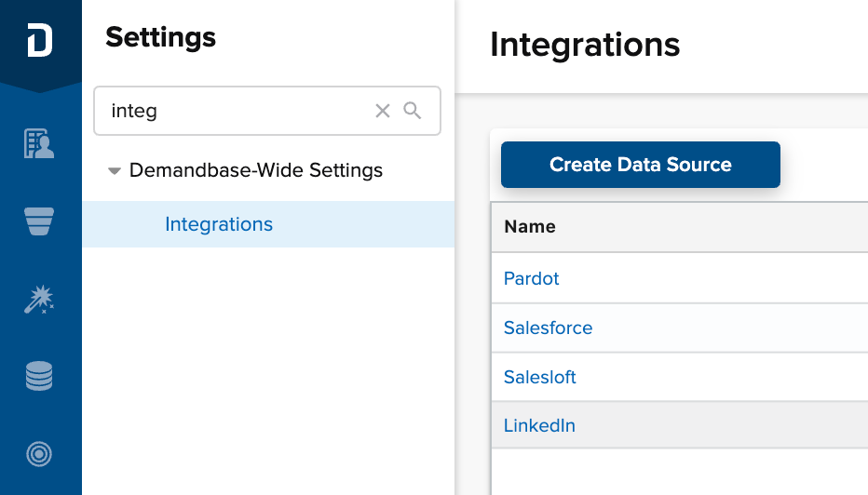Open the target bullseye sidebar icon
The height and width of the screenshot is (495, 868).
pos(39,454)
